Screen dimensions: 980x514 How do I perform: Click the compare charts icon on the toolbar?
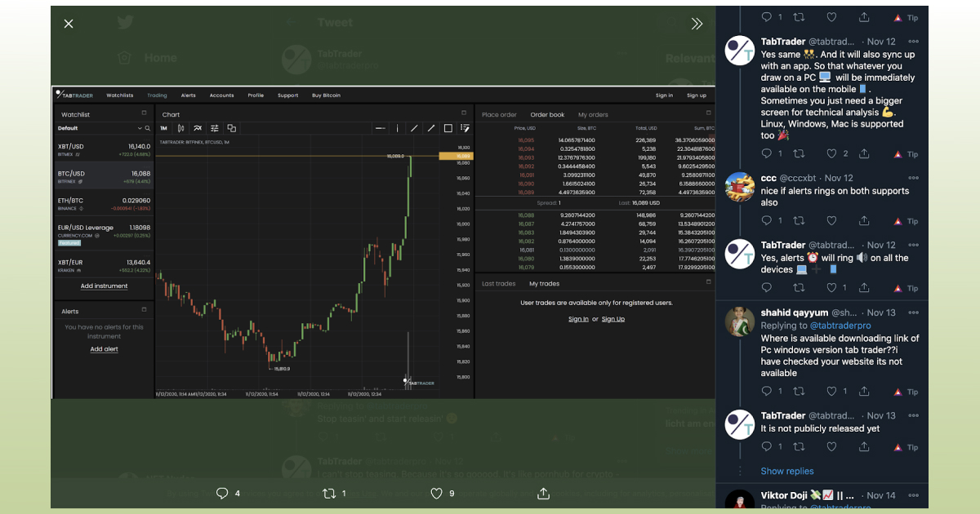point(231,128)
